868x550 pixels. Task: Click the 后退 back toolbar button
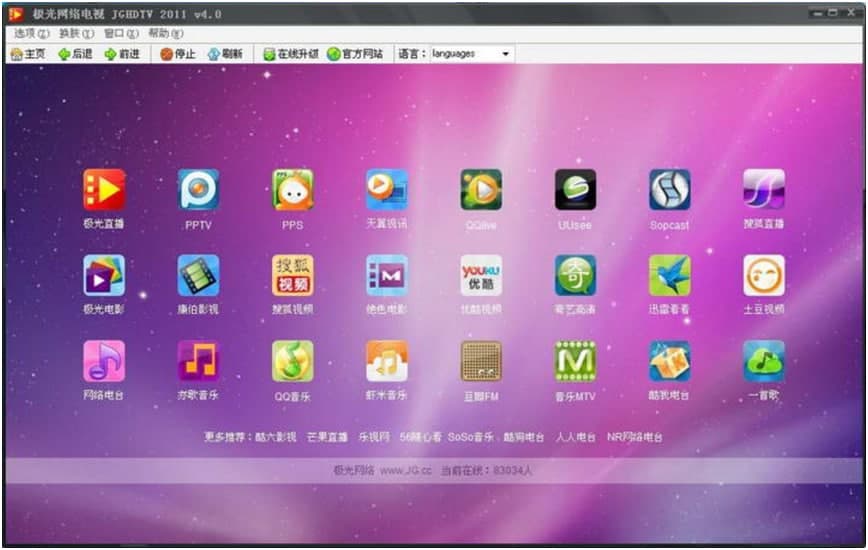pos(75,54)
